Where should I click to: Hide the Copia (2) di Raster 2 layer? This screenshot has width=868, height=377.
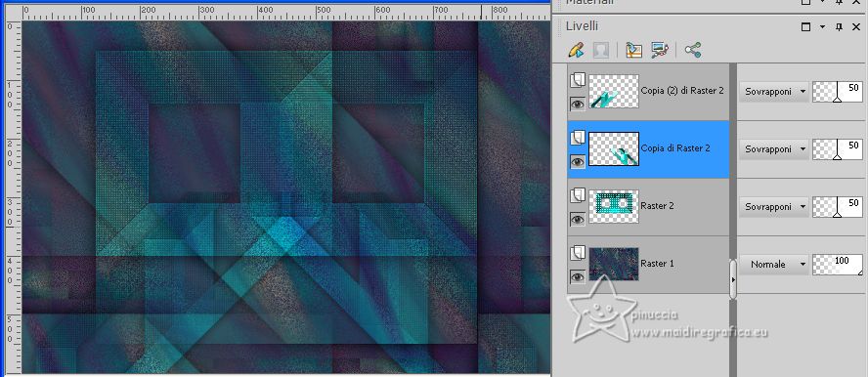click(578, 104)
